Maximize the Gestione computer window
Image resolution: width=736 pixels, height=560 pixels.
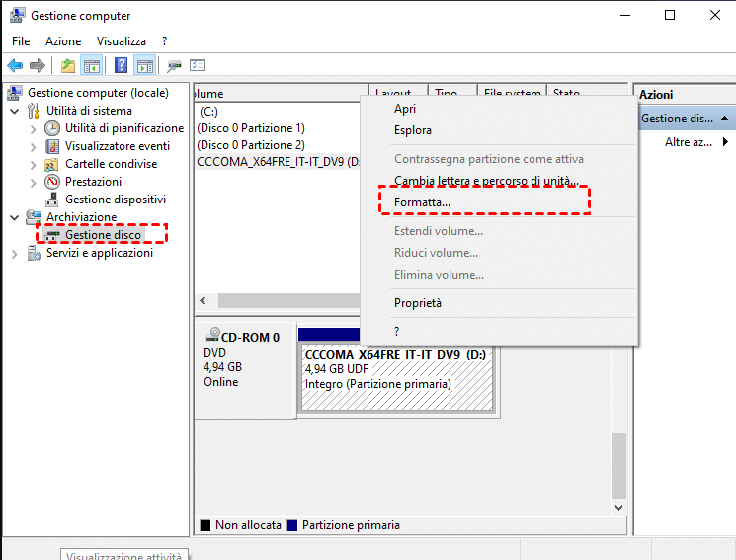[x=670, y=15]
